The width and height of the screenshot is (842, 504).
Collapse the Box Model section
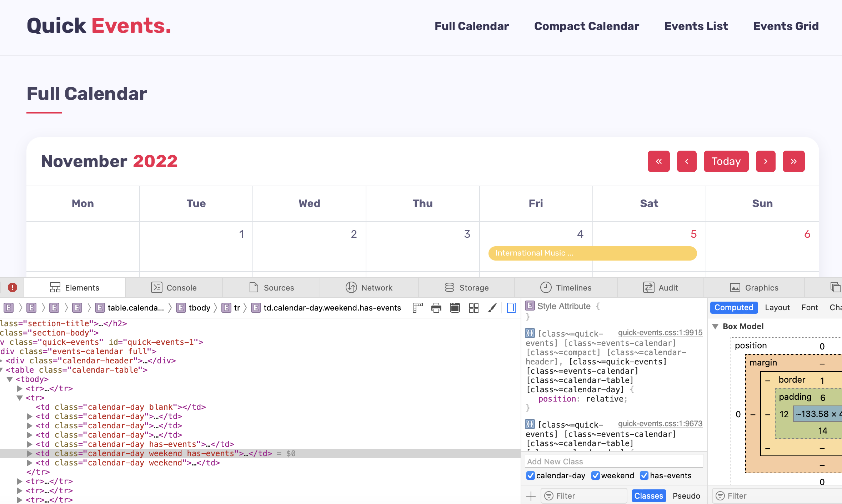716,326
